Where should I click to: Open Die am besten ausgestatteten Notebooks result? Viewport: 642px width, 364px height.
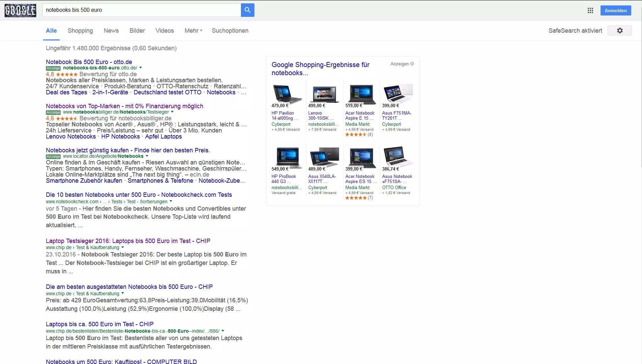point(129,287)
